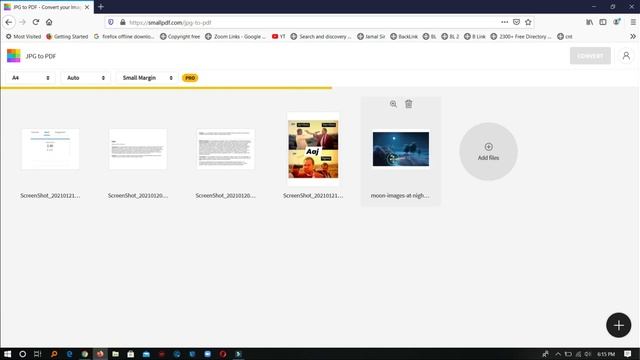The height and width of the screenshot is (360, 640).
Task: Open the Smallpdf user profile icon
Action: coord(626,56)
